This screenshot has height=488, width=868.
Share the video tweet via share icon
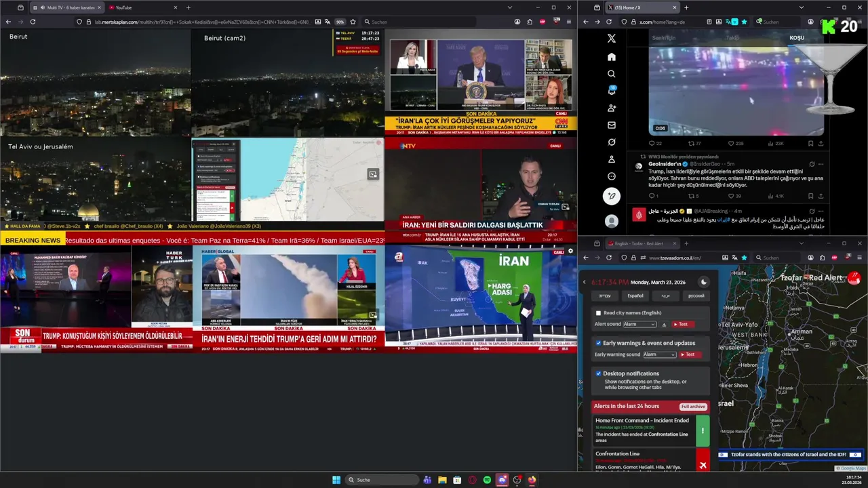(x=821, y=144)
